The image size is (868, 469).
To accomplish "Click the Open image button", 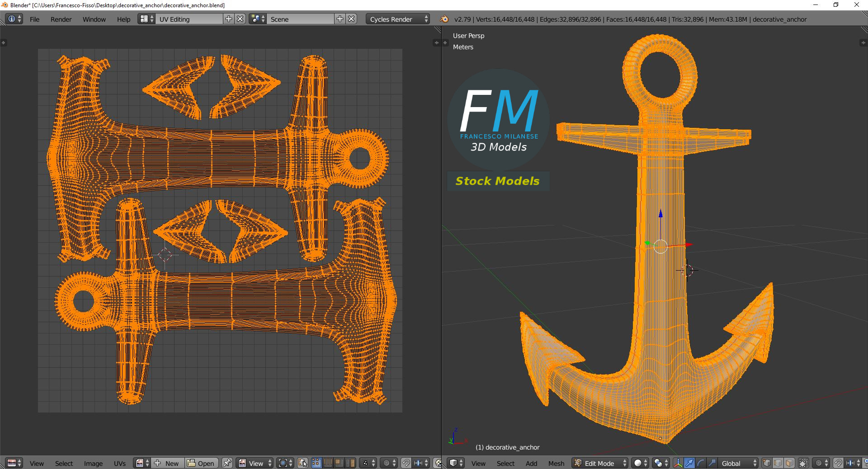I will (201, 463).
